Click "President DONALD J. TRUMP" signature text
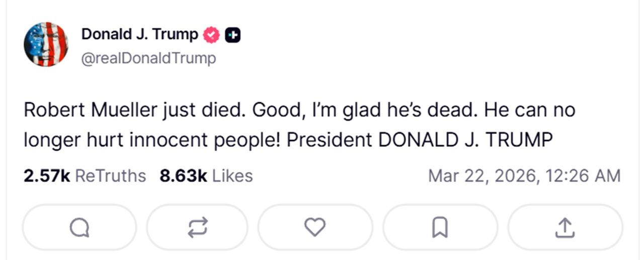644x260 pixels. [x=420, y=140]
